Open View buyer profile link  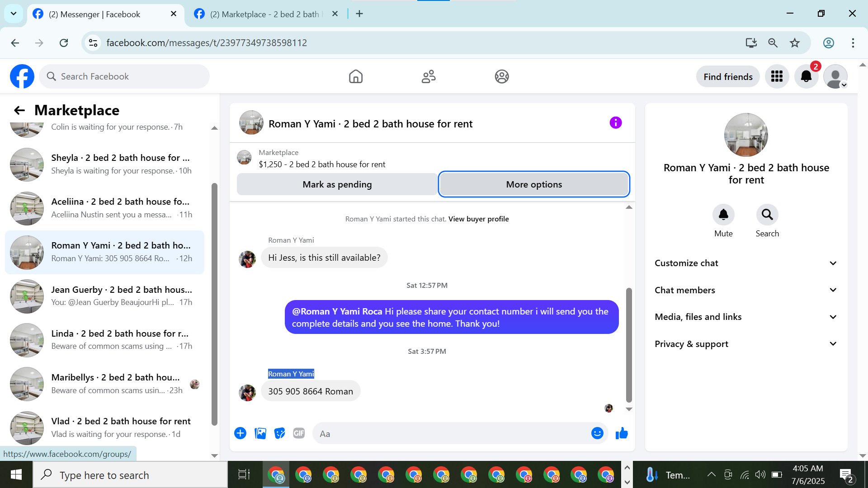pyautogui.click(x=478, y=219)
